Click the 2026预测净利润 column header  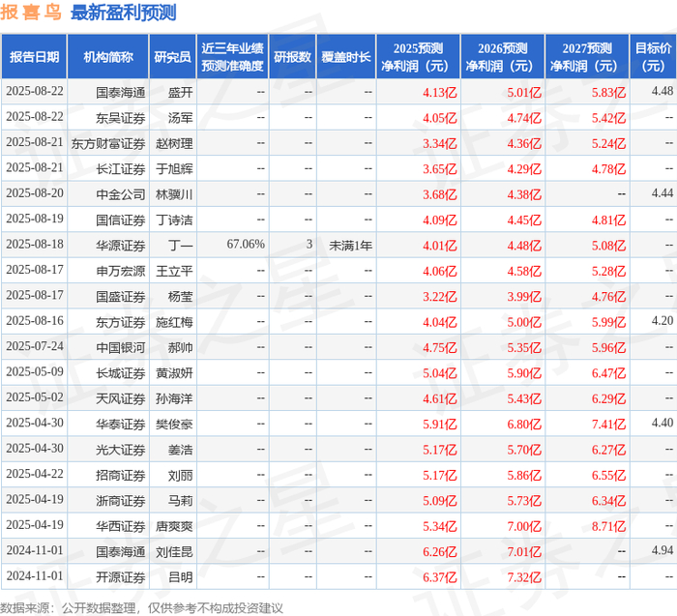click(503, 57)
